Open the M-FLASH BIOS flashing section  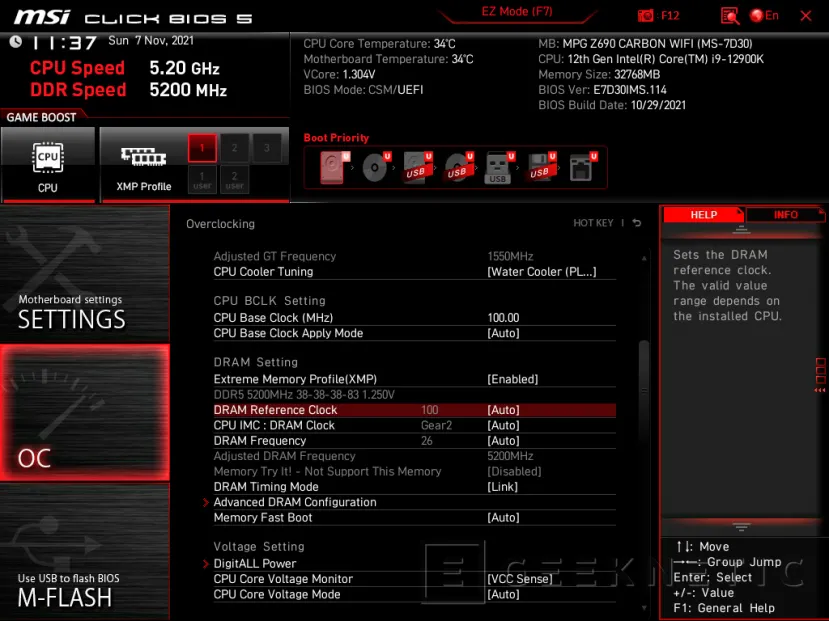[85, 552]
